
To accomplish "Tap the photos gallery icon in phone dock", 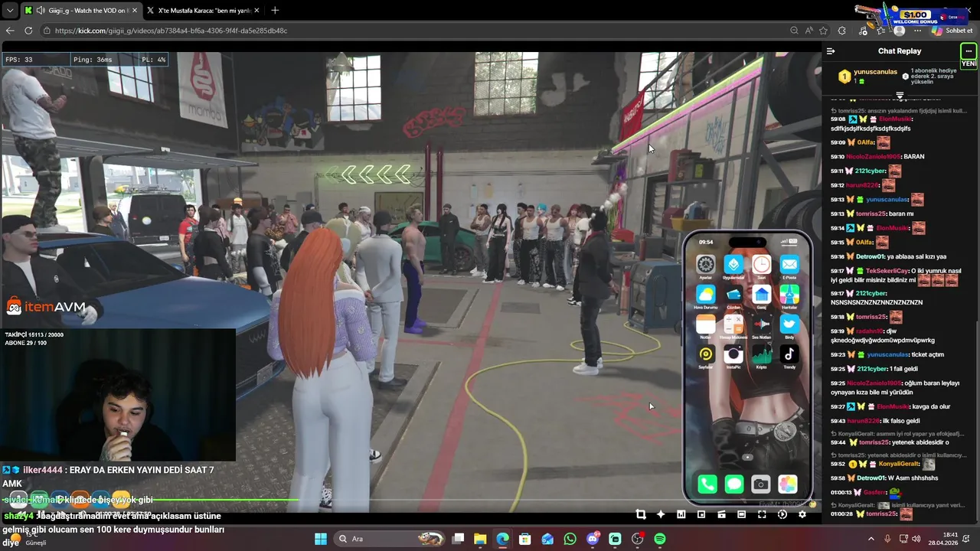I will click(x=788, y=484).
